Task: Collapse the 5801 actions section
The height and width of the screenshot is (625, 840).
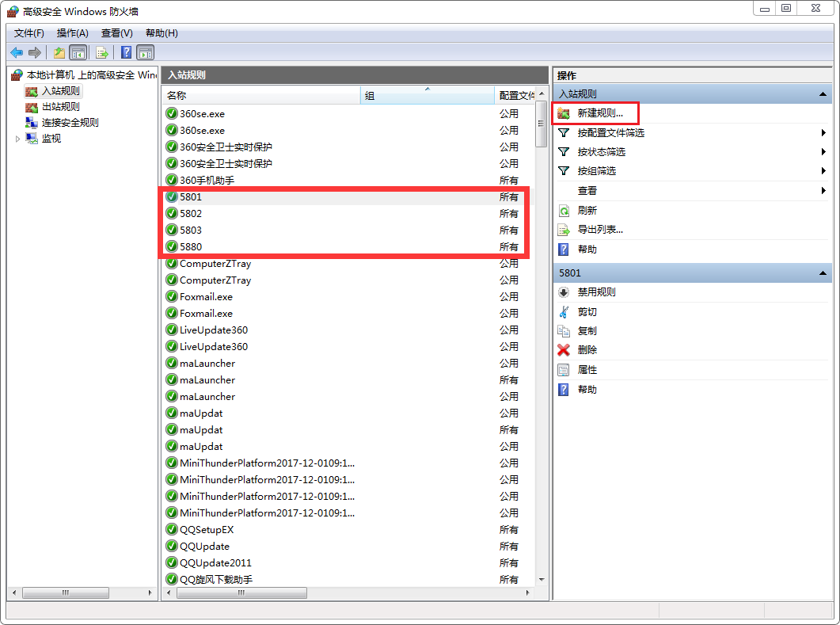Action: pos(823,273)
